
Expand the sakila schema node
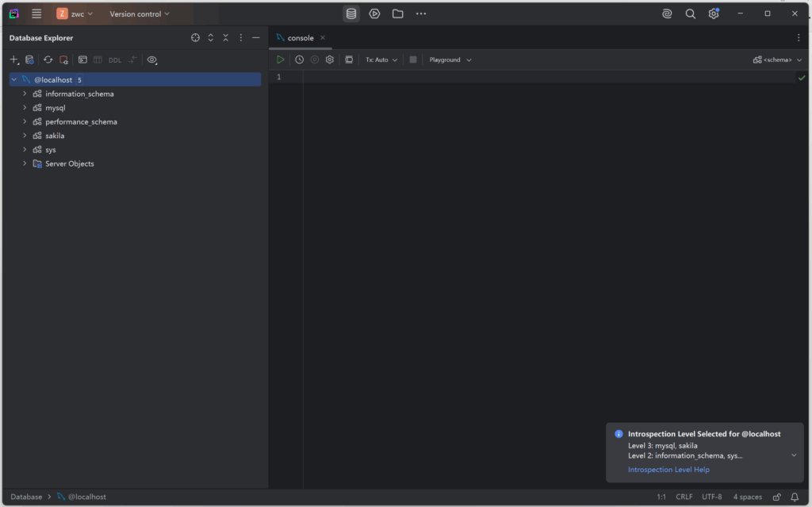point(25,136)
